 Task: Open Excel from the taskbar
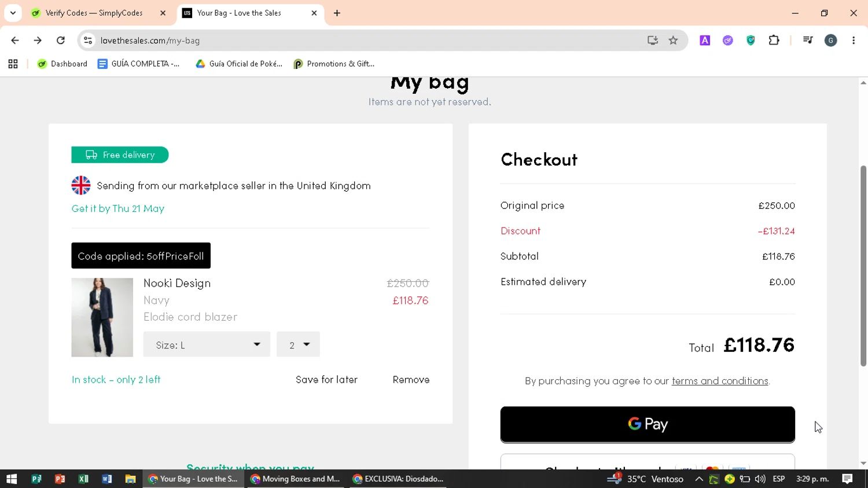click(x=83, y=479)
